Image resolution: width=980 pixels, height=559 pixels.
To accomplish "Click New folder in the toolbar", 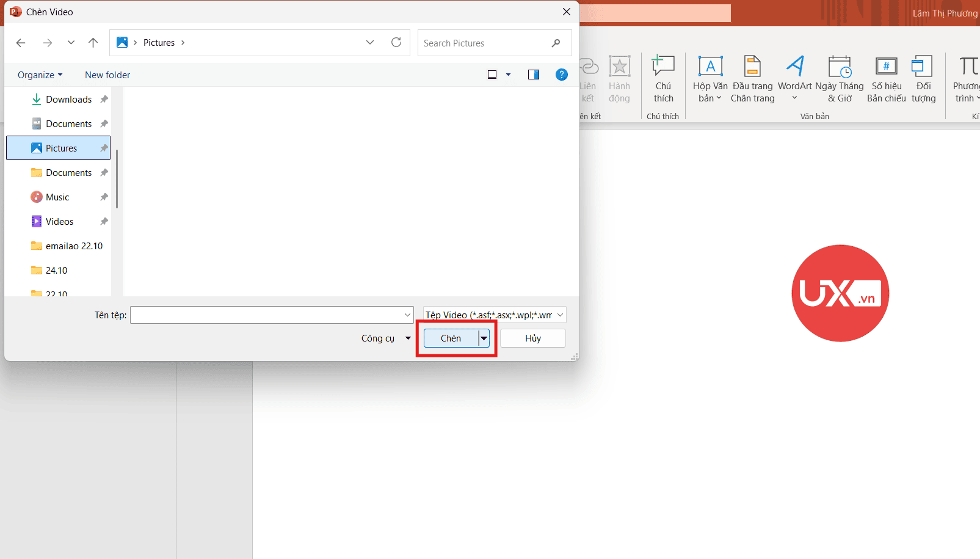I will (x=107, y=75).
